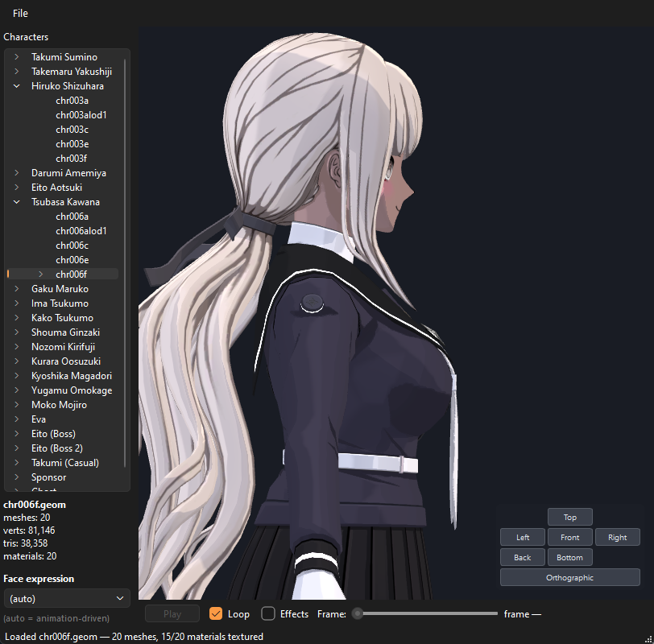Image resolution: width=654 pixels, height=644 pixels.
Task: Expand the Kako Tsukumo node
Action: [x=17, y=318]
